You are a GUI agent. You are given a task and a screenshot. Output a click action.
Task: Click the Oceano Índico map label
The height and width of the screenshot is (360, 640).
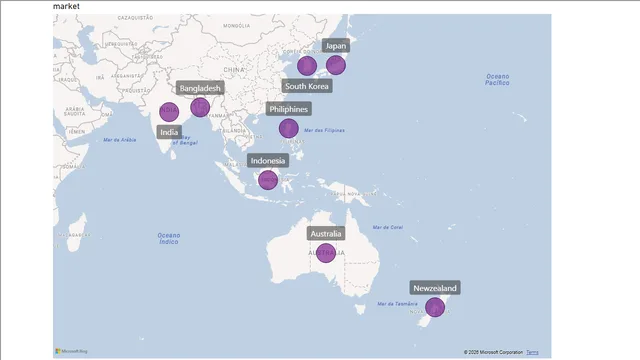169,238
